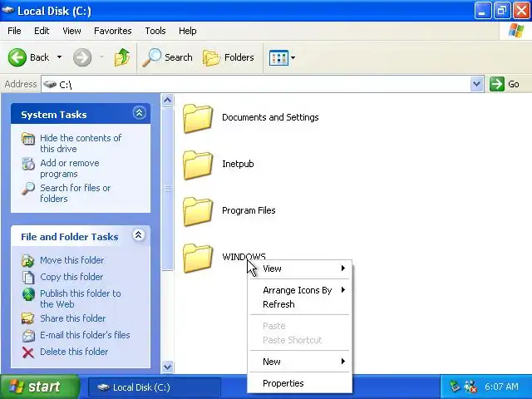Click the task pane scroll down arrow

167,367
